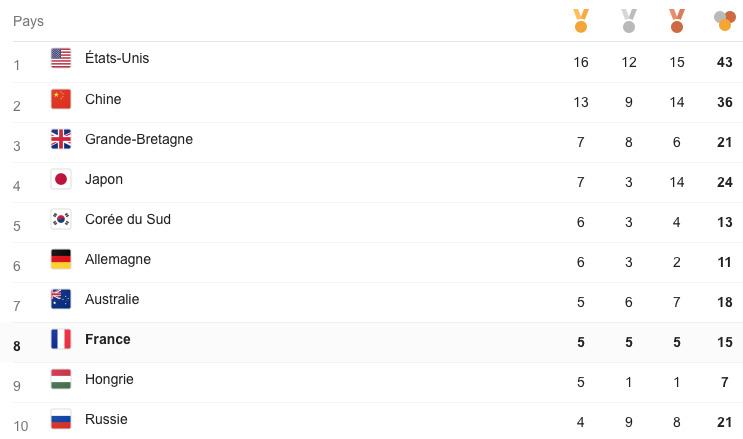743x439 pixels.
Task: Click the China flag icon
Action: [x=61, y=99]
